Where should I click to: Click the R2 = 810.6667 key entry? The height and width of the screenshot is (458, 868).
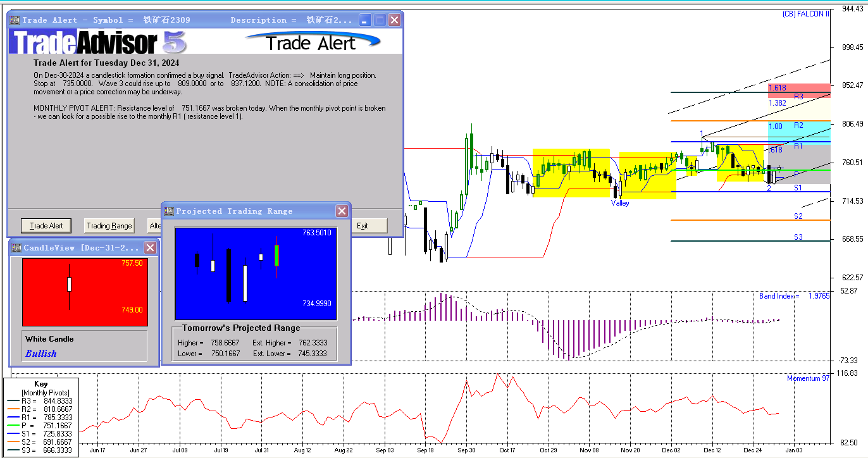point(40,409)
